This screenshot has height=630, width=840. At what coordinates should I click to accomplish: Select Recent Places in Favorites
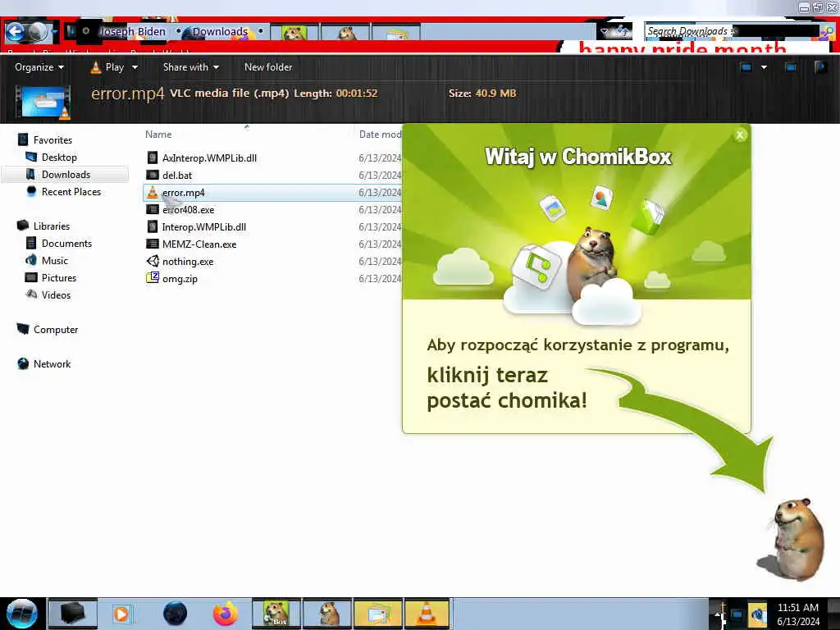pyautogui.click(x=71, y=191)
